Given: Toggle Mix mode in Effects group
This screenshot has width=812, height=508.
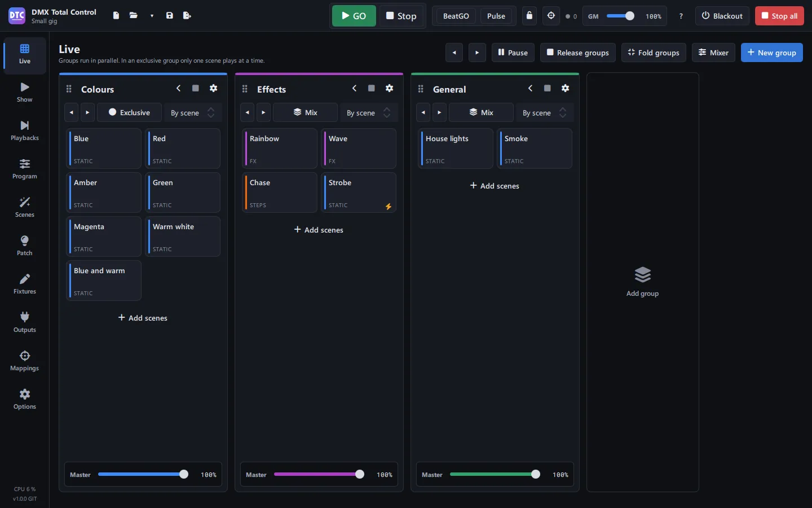Looking at the screenshot, I should [305, 112].
